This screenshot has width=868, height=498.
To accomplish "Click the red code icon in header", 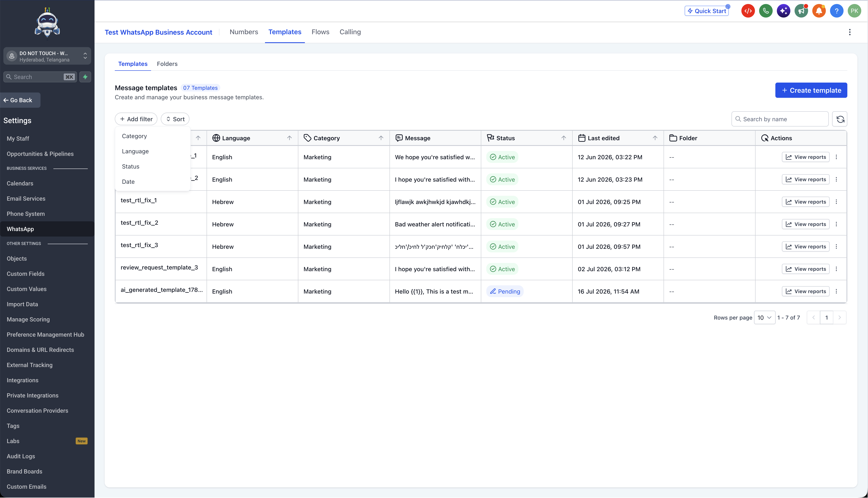I will point(748,11).
